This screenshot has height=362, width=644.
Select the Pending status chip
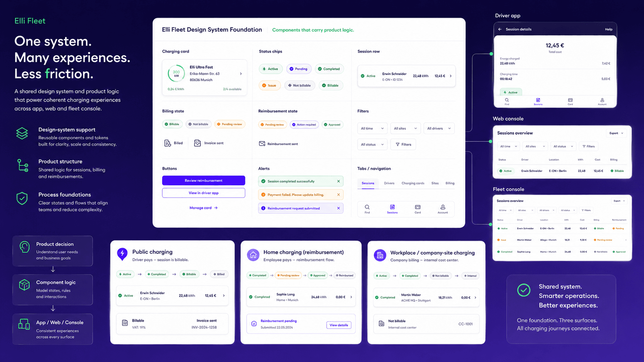click(x=299, y=69)
